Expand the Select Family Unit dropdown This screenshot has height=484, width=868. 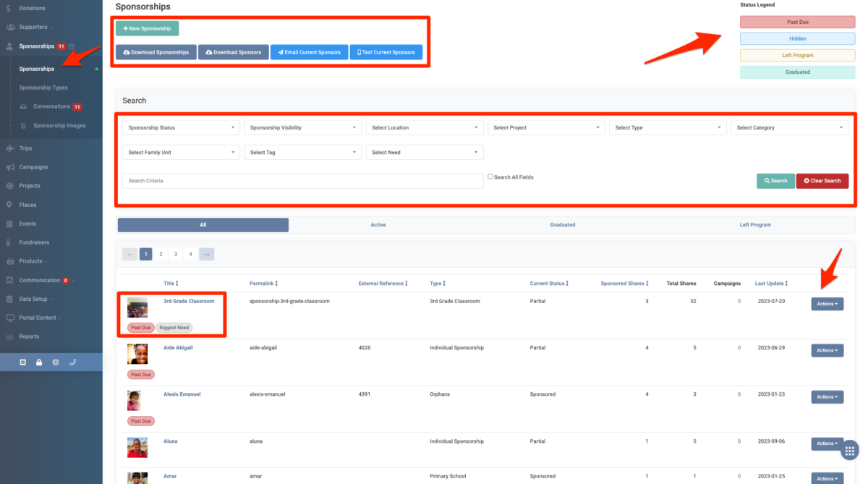tap(180, 153)
